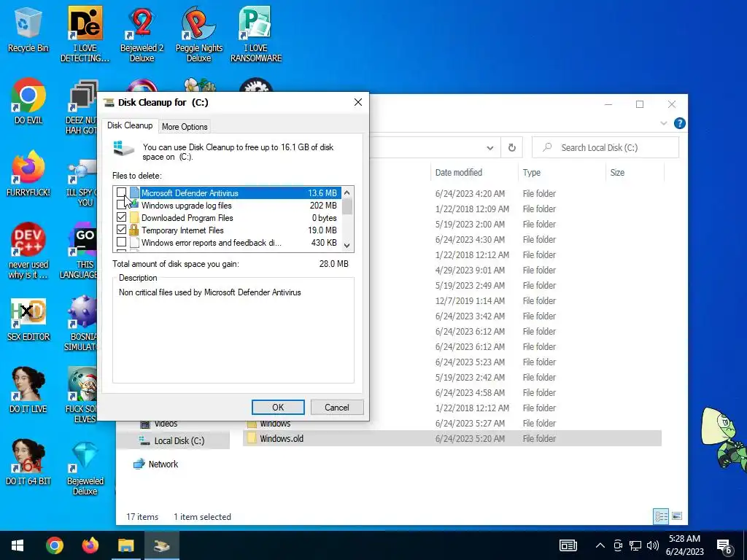
Task: Check the Windows upgrade log files checkbox
Action: click(x=122, y=205)
